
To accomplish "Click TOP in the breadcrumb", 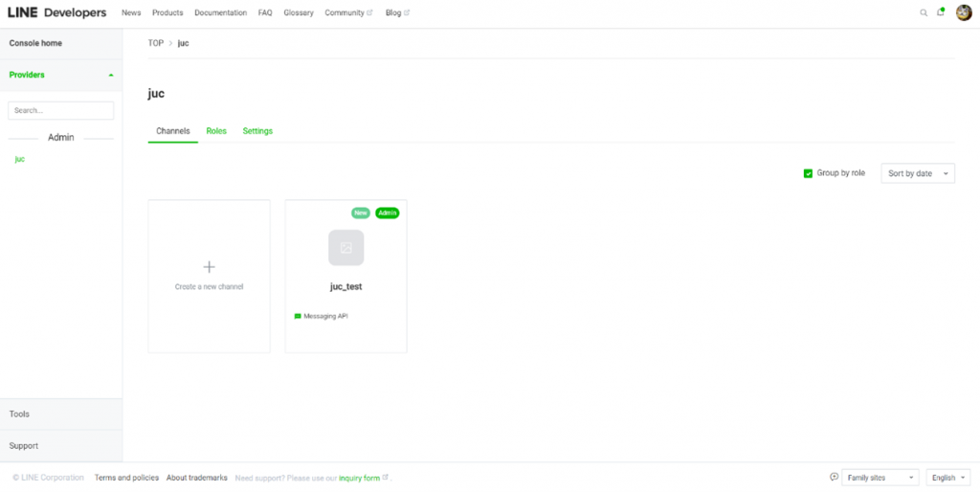I will click(156, 43).
